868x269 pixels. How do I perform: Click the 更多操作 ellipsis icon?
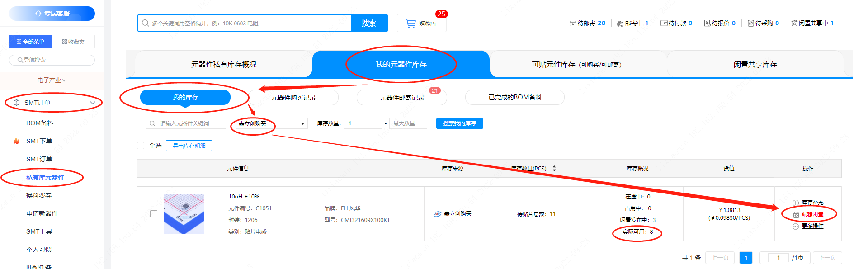coord(796,227)
